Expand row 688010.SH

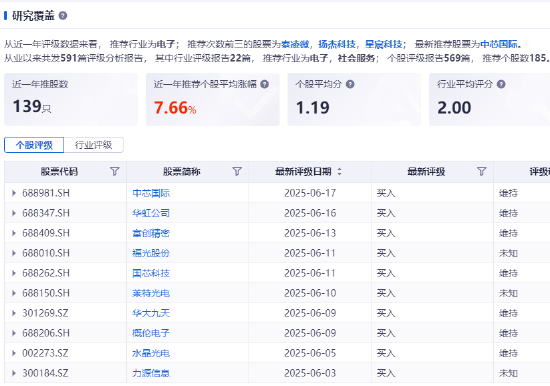14,253
